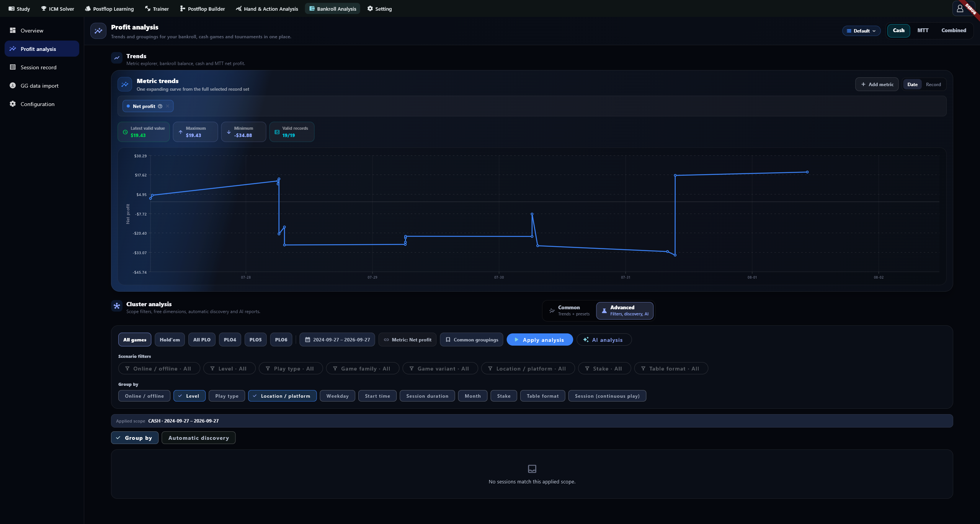Switch to Postflop Learning
This screenshot has width=980, height=524.
click(x=109, y=8)
